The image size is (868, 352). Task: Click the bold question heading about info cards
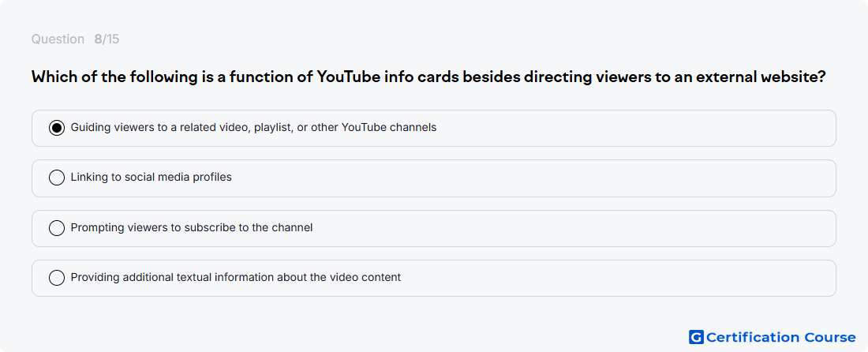(428, 77)
